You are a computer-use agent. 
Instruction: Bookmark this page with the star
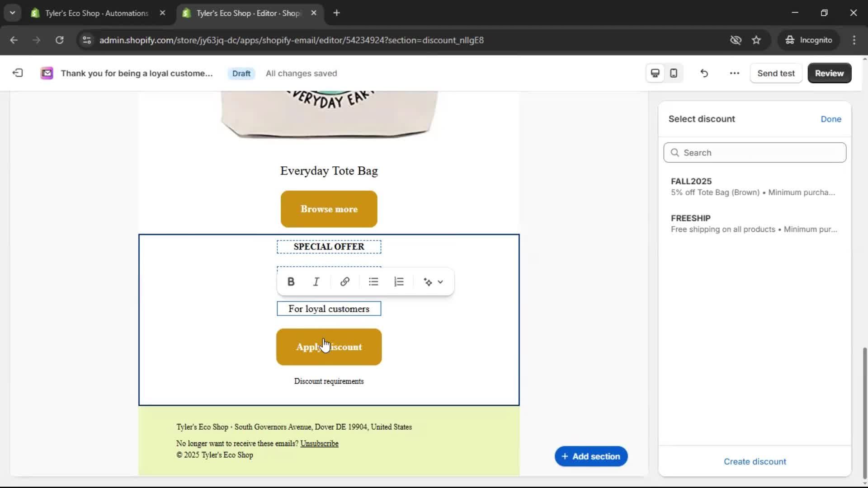756,40
